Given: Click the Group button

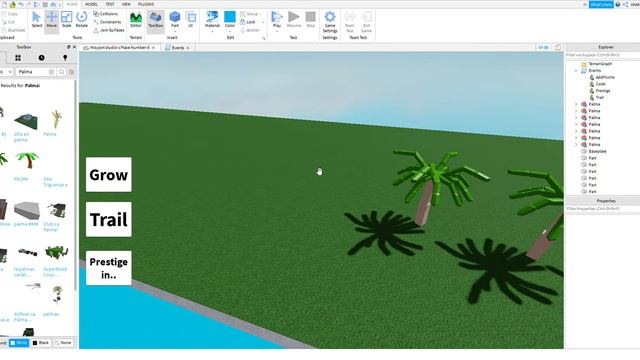Looking at the screenshot, I should click(x=249, y=14).
